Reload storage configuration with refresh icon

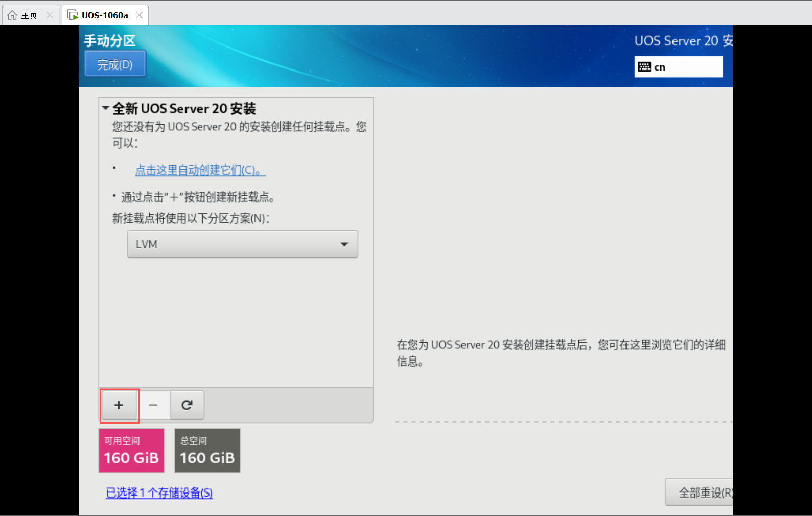point(187,405)
